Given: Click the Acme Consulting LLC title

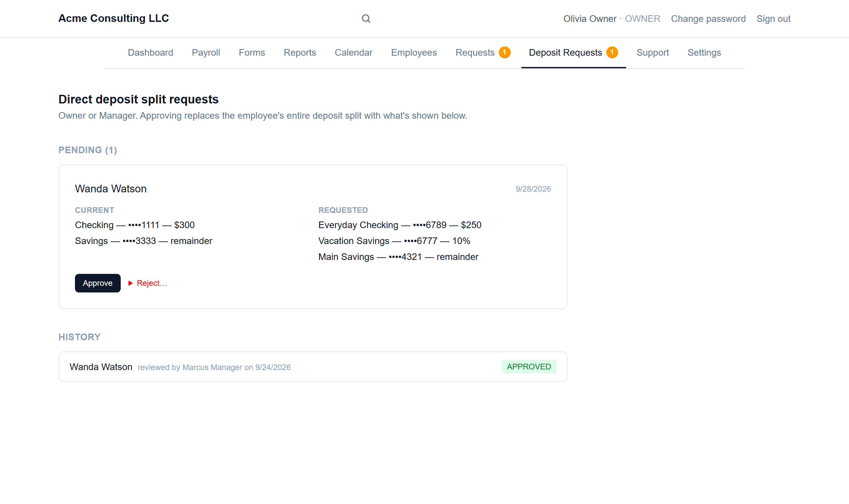Looking at the screenshot, I should point(113,18).
